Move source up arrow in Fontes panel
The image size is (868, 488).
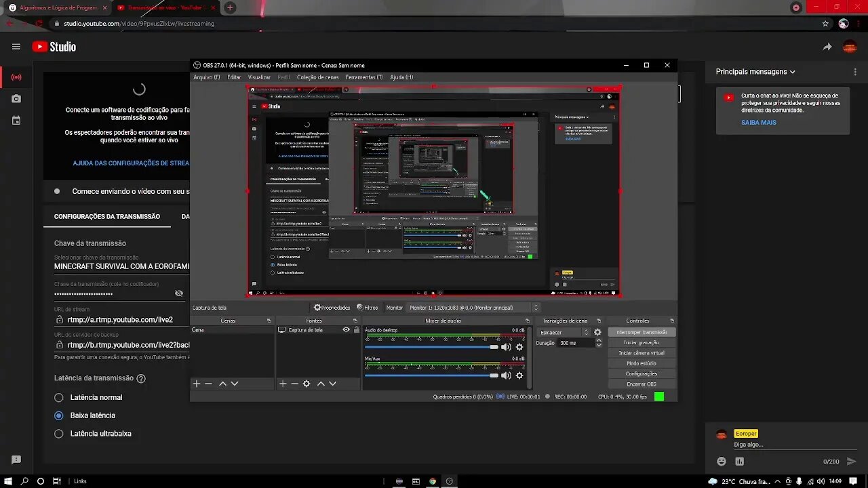point(321,384)
